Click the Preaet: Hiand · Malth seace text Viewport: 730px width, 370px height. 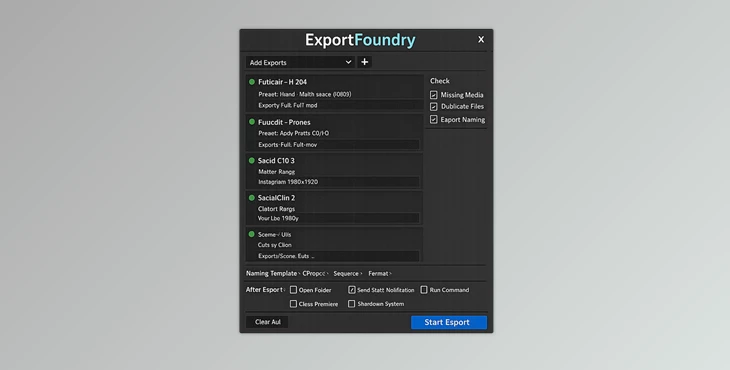[x=305, y=94]
